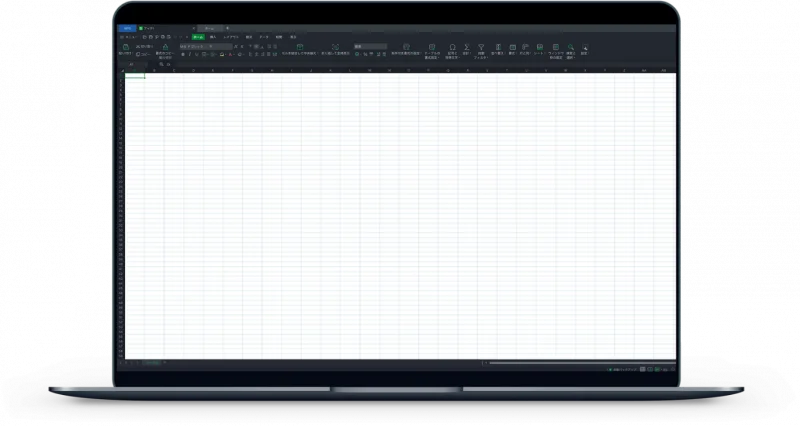The width and height of the screenshot is (800, 426).
Task: Open the Rows and Columns (行と列) icon
Action: coord(525,47)
